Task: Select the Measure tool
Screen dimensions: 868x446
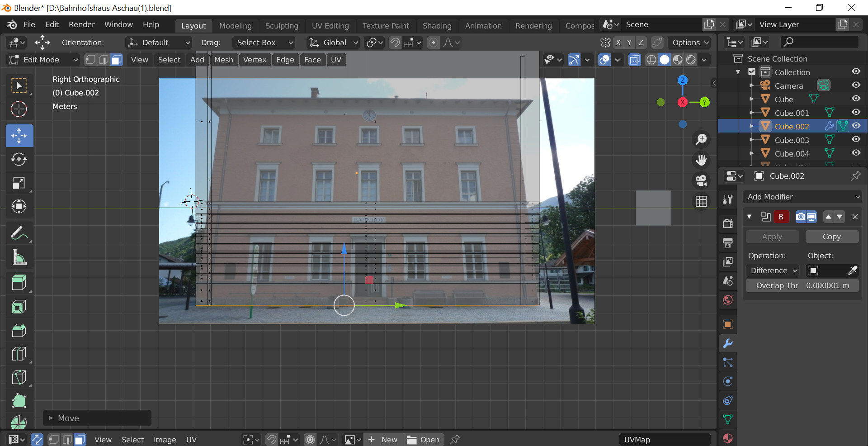Action: pos(19,257)
